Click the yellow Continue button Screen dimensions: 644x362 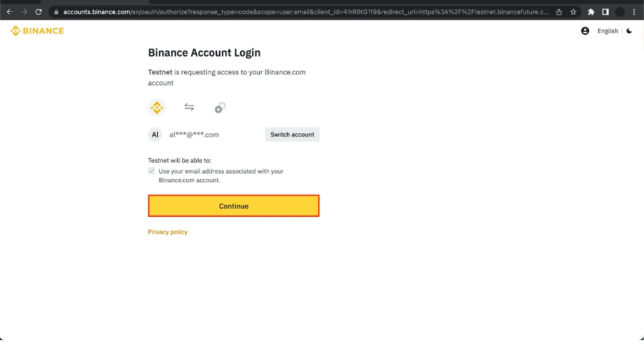pyautogui.click(x=234, y=206)
